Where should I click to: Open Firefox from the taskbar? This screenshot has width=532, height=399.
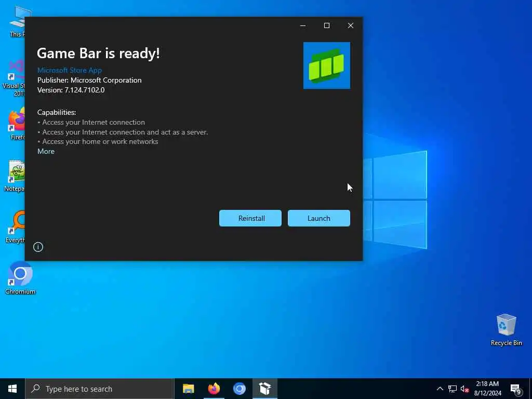click(x=214, y=389)
